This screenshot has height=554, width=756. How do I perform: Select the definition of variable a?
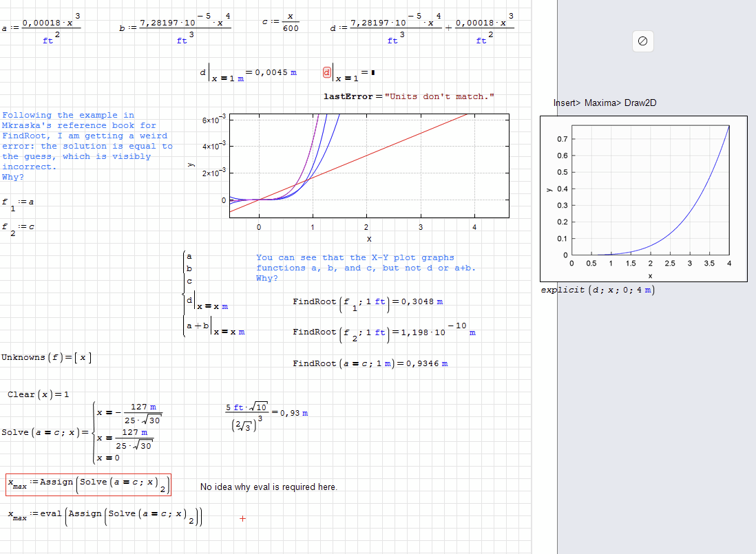(x=43, y=28)
